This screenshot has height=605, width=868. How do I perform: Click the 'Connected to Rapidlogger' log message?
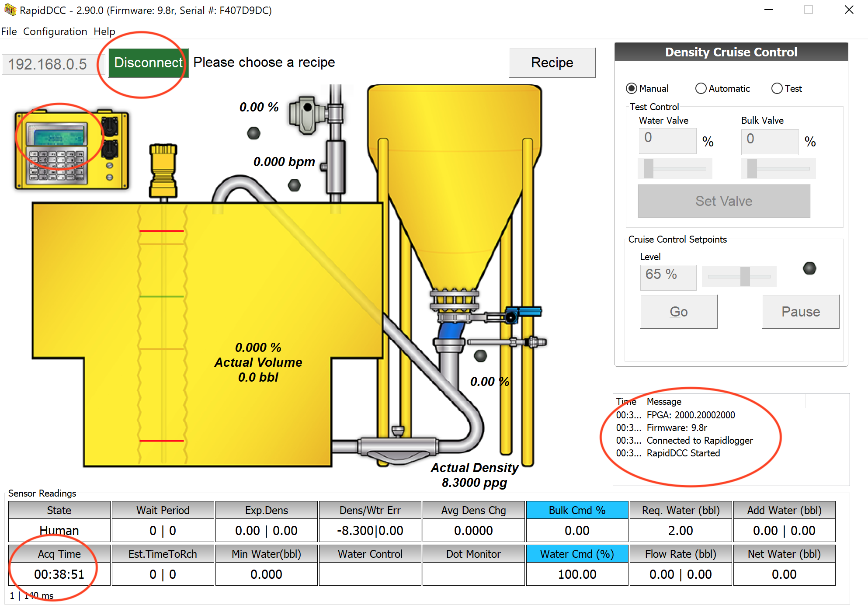(x=700, y=440)
